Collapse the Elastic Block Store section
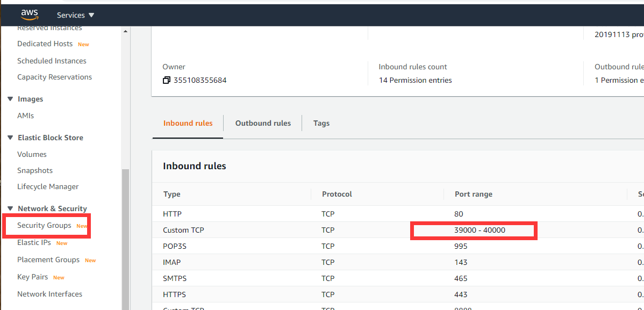This screenshot has width=644, height=310. [10, 138]
